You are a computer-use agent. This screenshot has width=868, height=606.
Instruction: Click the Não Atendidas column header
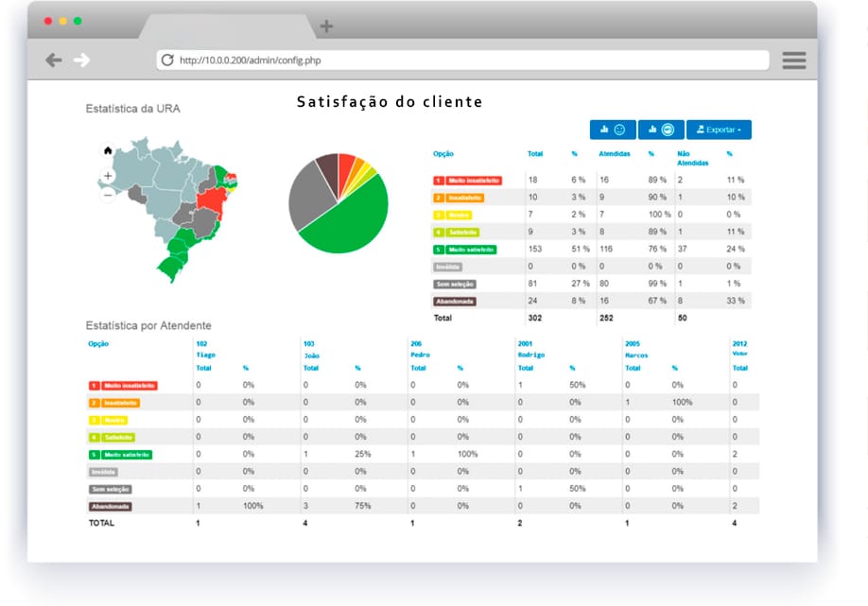(x=692, y=158)
